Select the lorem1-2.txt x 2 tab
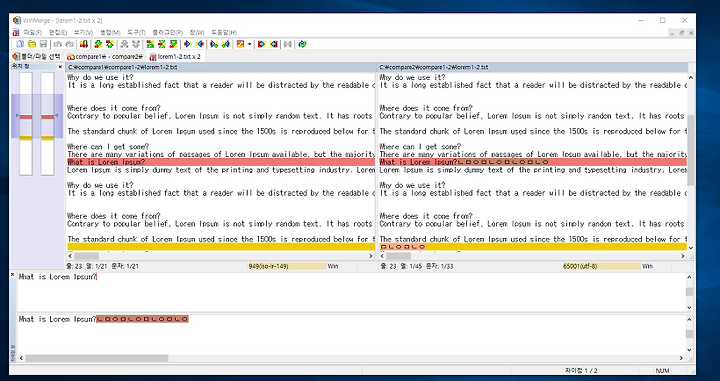This screenshot has height=381, width=720. (175, 56)
